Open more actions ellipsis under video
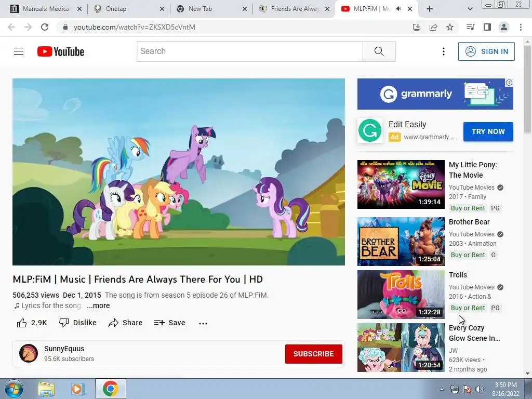The image size is (532, 399). 203,323
